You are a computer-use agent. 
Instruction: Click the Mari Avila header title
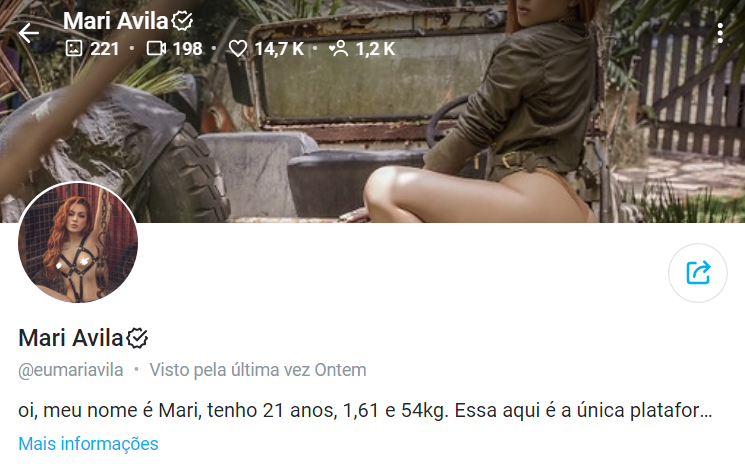click(115, 21)
